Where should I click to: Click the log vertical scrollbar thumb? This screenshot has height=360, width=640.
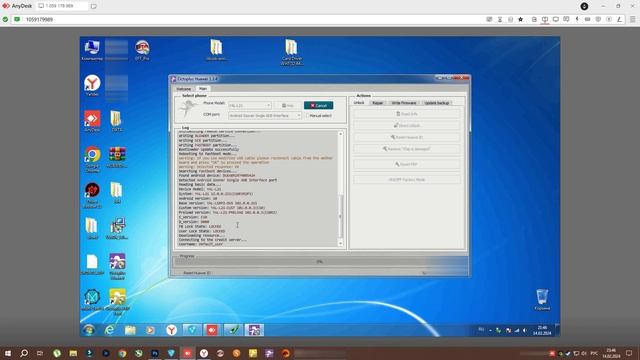click(x=340, y=216)
